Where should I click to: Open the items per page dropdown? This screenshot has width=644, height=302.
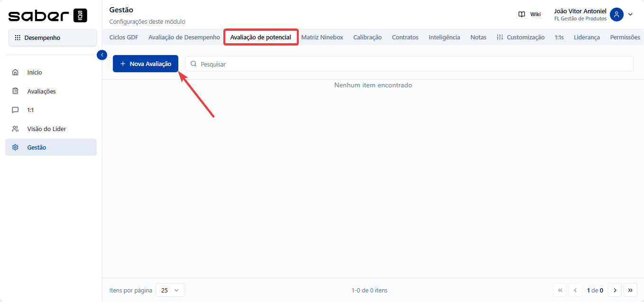click(170, 290)
